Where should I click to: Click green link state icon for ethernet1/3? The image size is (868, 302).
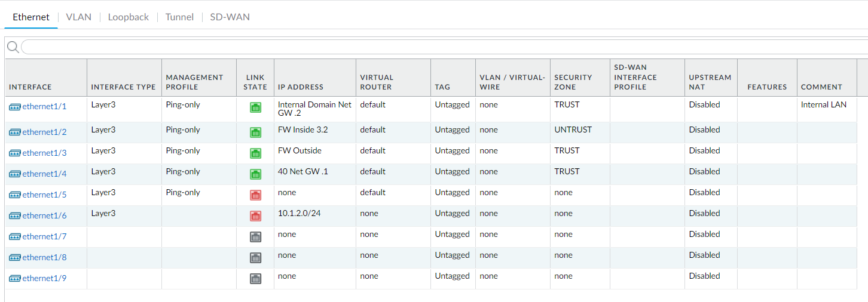click(x=255, y=153)
